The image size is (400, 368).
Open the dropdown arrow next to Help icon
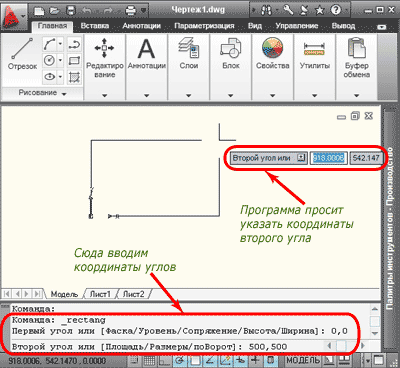coord(346,11)
